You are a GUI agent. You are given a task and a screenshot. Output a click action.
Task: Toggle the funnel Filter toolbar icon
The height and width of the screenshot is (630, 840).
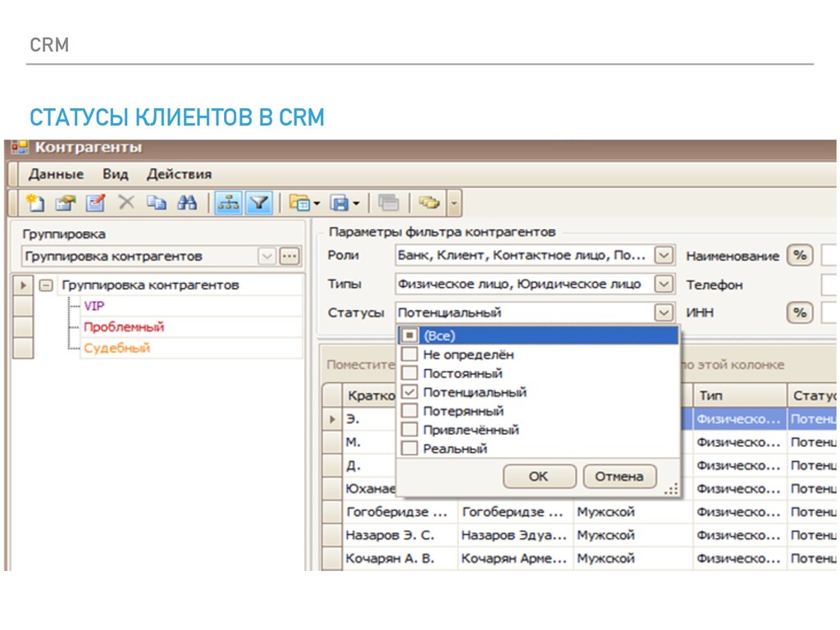coord(259,203)
